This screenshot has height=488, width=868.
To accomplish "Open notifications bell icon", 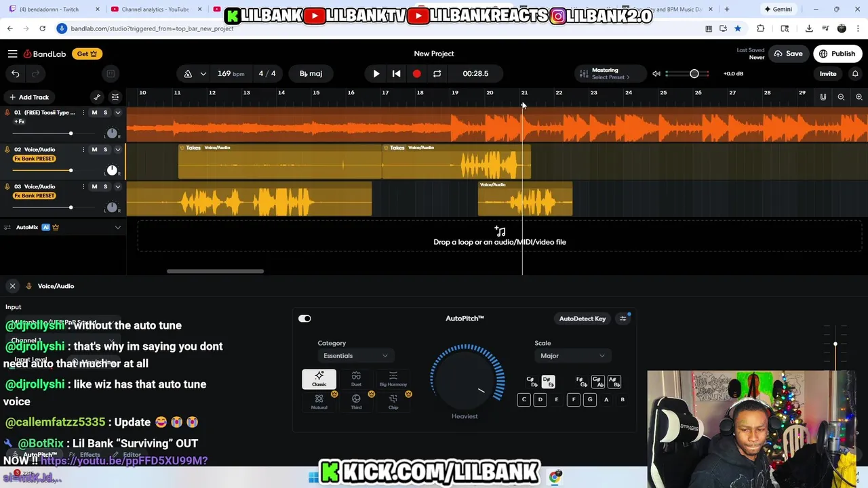I will [855, 73].
